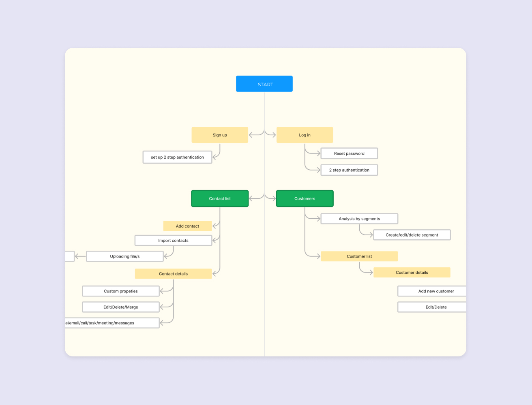This screenshot has height=405, width=532.
Task: Select the Edit/Delete/Merge box
Action: coord(121,307)
